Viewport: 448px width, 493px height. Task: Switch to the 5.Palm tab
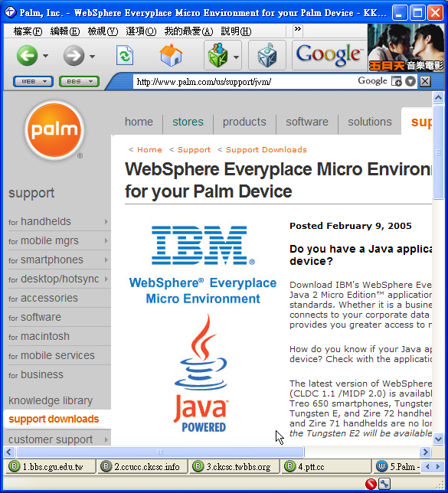click(x=397, y=467)
